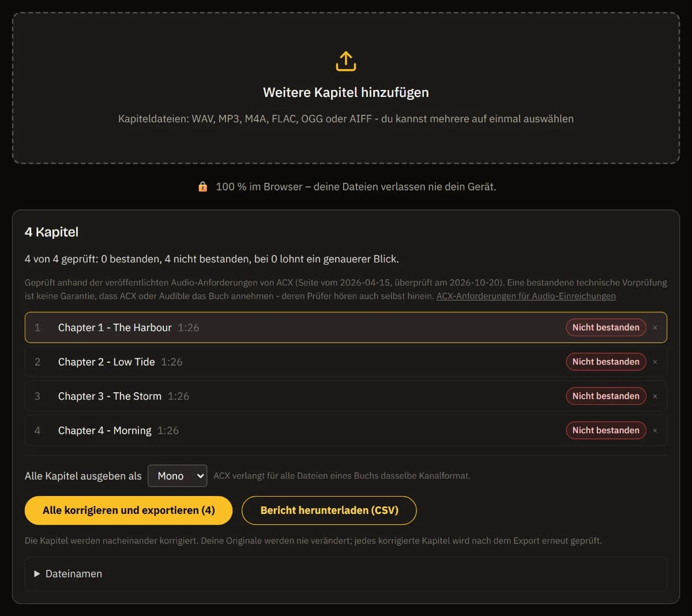Click the ACX Kanalformat hint text

(342, 476)
